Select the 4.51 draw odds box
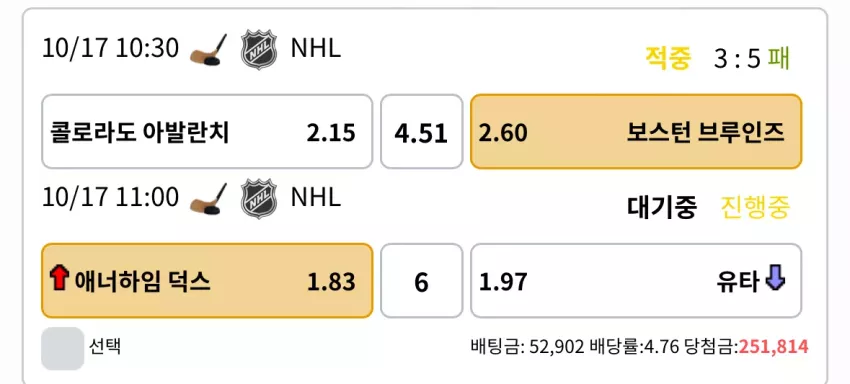 point(421,131)
